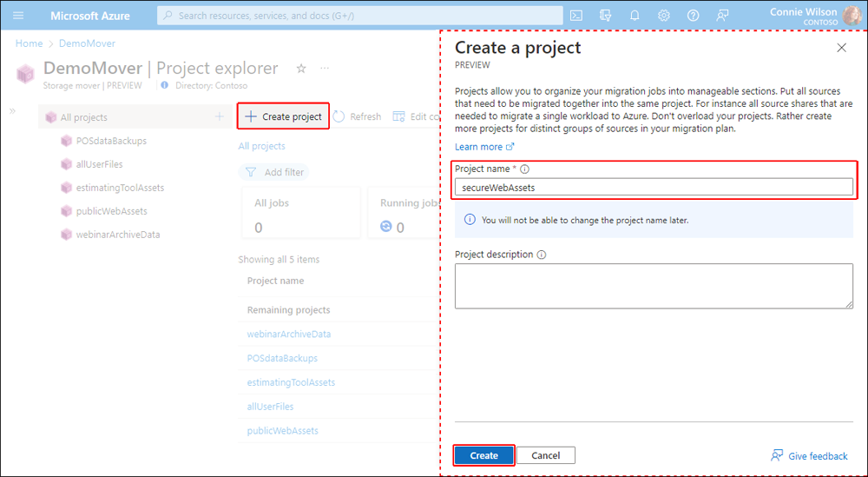Select webinarArchiveData in the project tree
This screenshot has height=477, width=868.
pyautogui.click(x=118, y=235)
